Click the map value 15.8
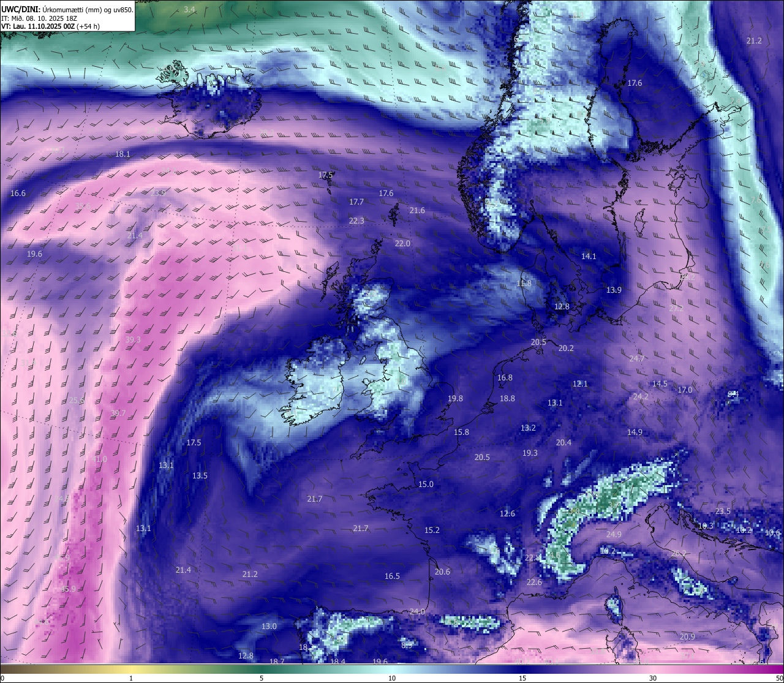This screenshot has width=784, height=683. [x=461, y=432]
